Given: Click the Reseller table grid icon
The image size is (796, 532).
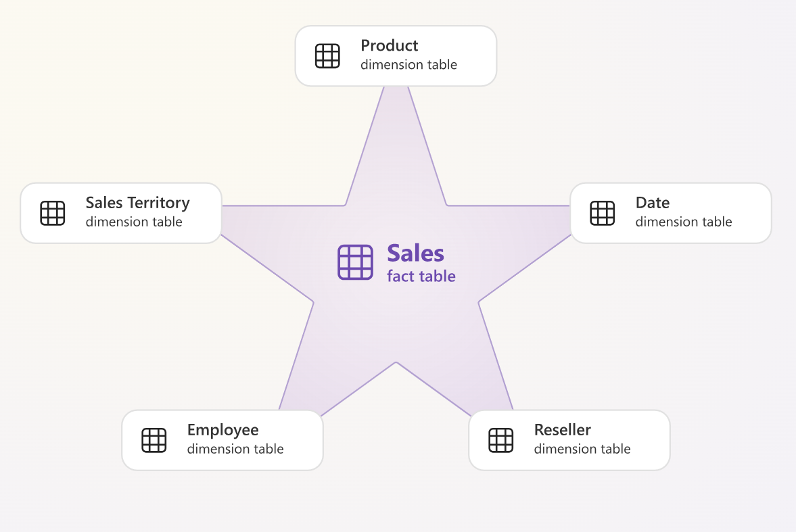Looking at the screenshot, I should [501, 440].
